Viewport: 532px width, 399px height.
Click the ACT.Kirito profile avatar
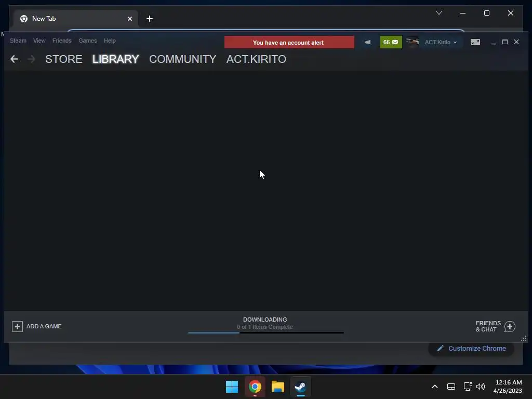(x=412, y=42)
